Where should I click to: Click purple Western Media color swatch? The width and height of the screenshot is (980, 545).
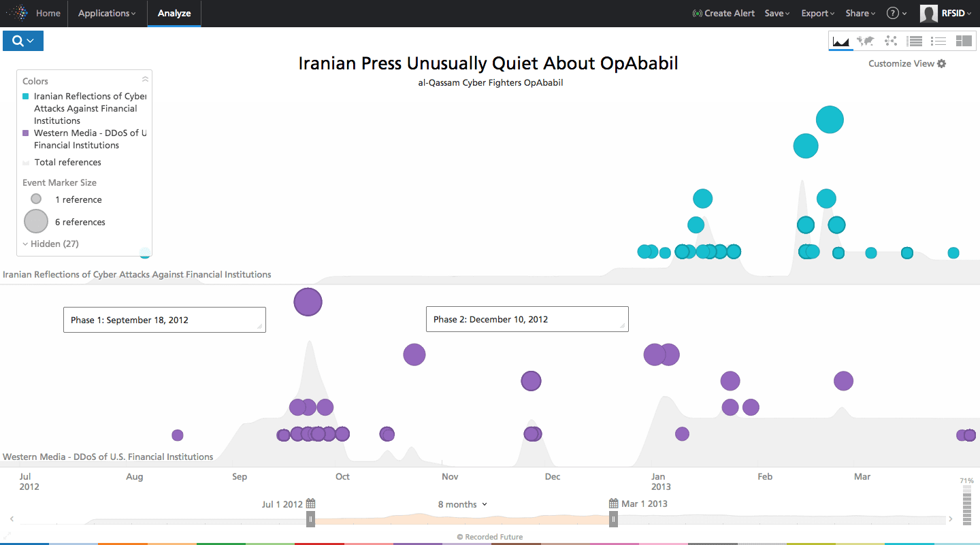(x=26, y=133)
